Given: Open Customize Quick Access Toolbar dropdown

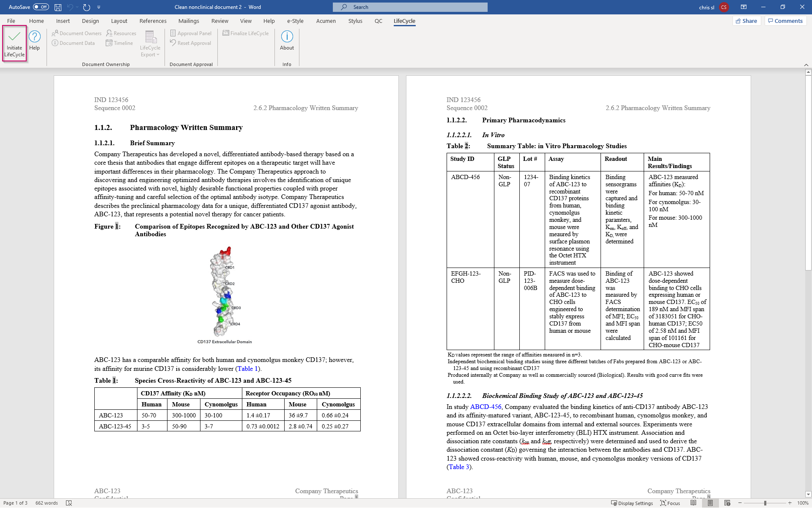Looking at the screenshot, I should 99,7.
